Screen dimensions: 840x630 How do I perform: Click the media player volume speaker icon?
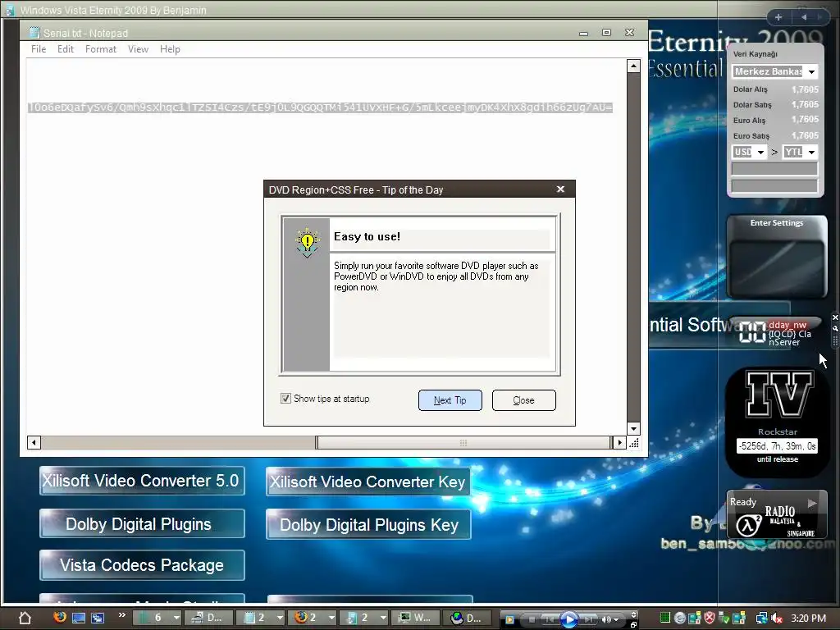606,619
